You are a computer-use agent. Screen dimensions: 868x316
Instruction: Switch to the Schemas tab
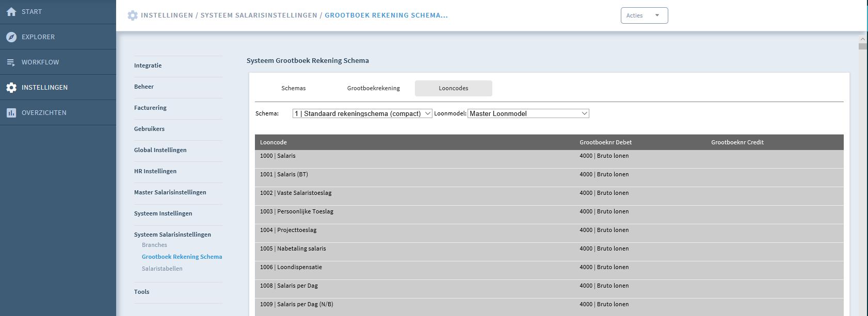tap(294, 88)
